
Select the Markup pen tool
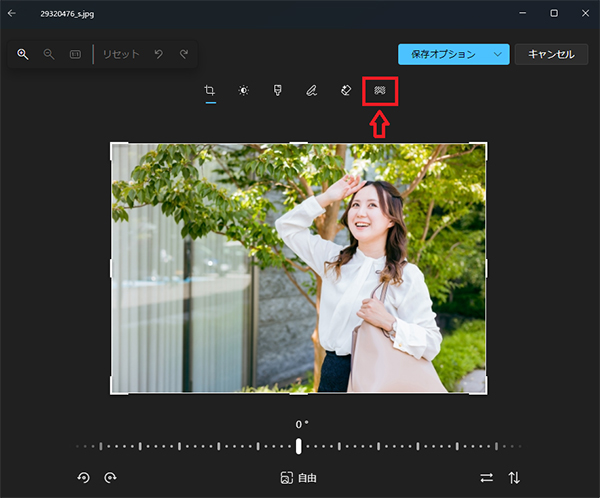(311, 91)
